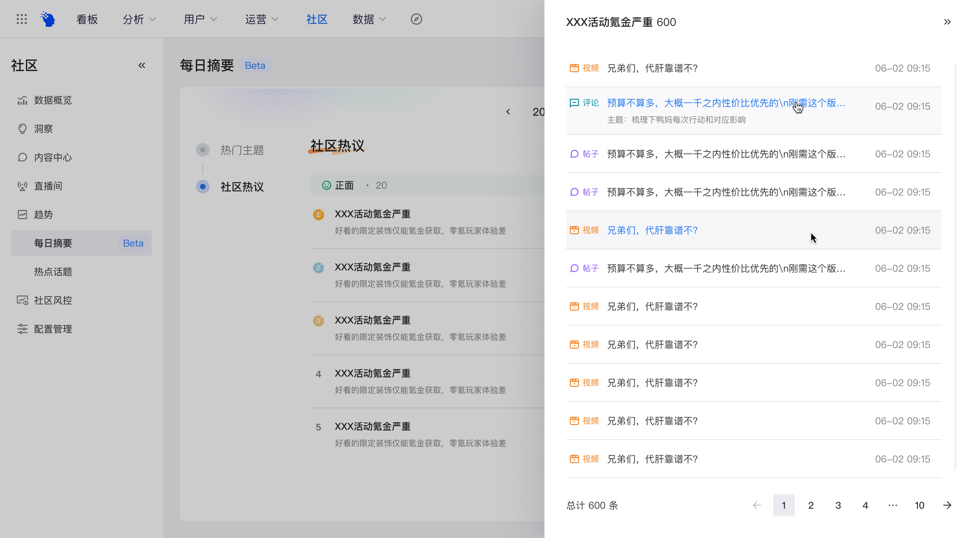This screenshot has width=980, height=538.
Task: Select the 社区热议 step marker
Action: [203, 187]
